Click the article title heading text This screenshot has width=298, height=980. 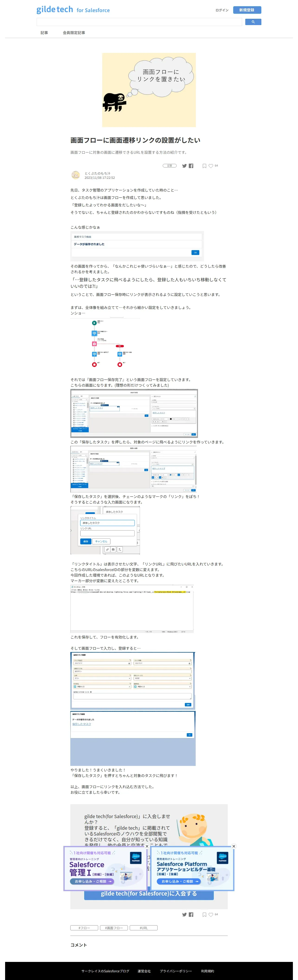136,140
